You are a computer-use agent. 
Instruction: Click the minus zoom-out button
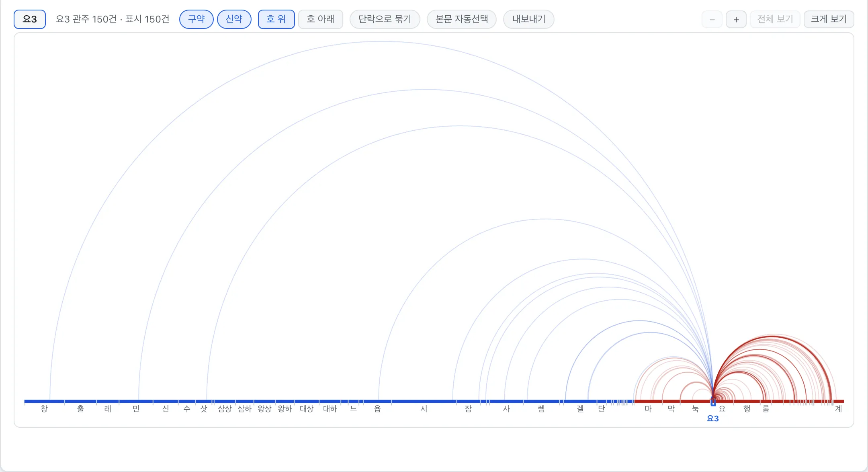(x=712, y=19)
